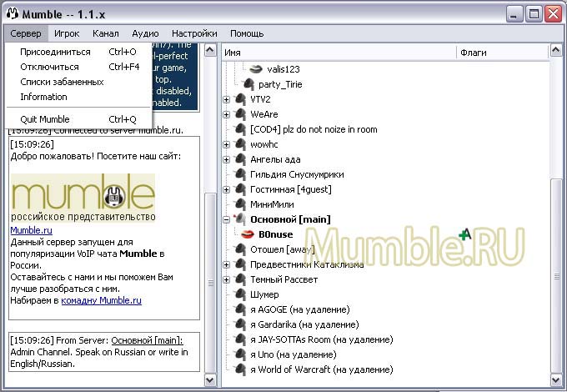
Task: Click the green authenticated flag icon for B0nuse
Action: (x=464, y=234)
